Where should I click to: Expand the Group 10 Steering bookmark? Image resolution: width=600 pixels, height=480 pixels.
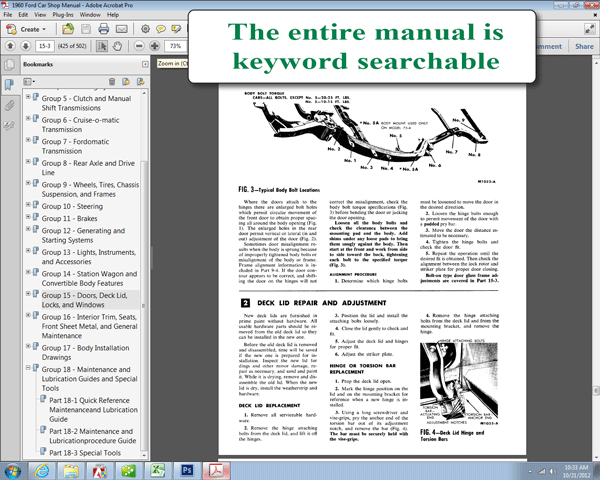coord(28,204)
